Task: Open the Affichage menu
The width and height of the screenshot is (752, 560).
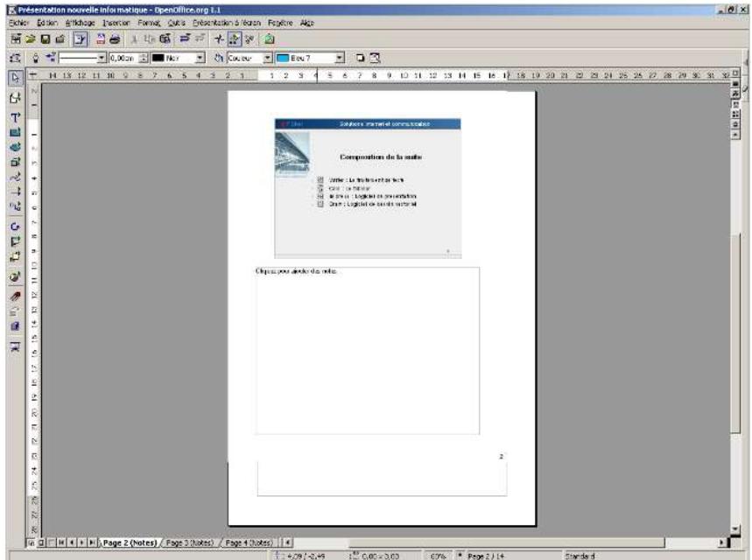Action: [80, 23]
